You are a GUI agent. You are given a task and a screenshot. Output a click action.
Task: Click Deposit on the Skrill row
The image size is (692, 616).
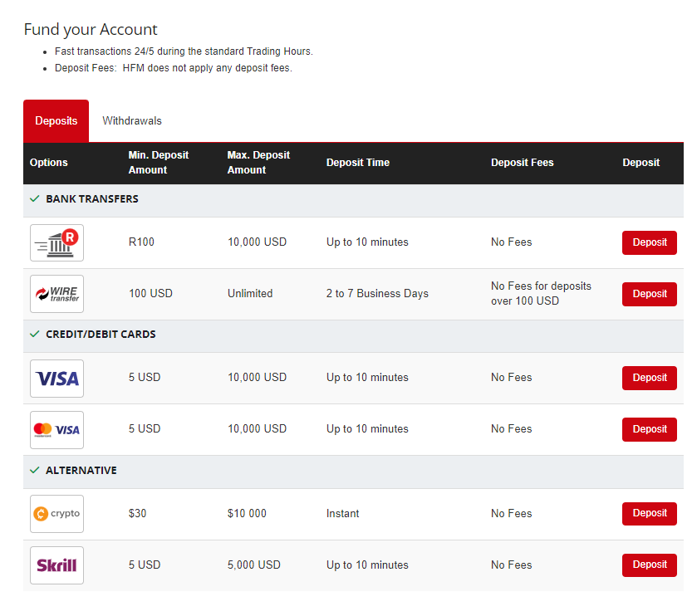tap(649, 565)
